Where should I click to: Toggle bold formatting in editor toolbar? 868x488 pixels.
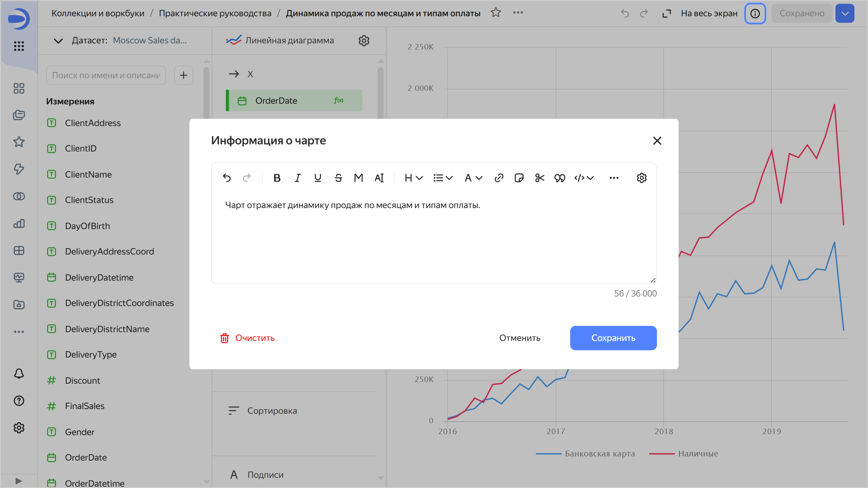coord(277,178)
